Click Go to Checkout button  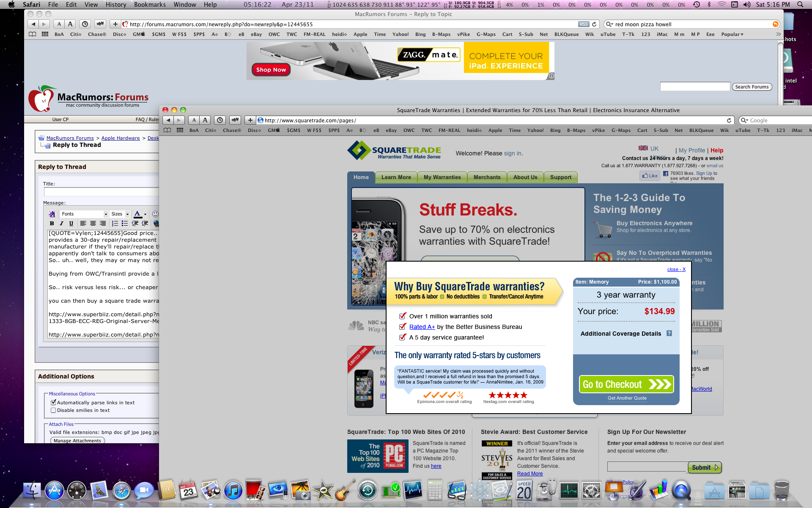626,384
